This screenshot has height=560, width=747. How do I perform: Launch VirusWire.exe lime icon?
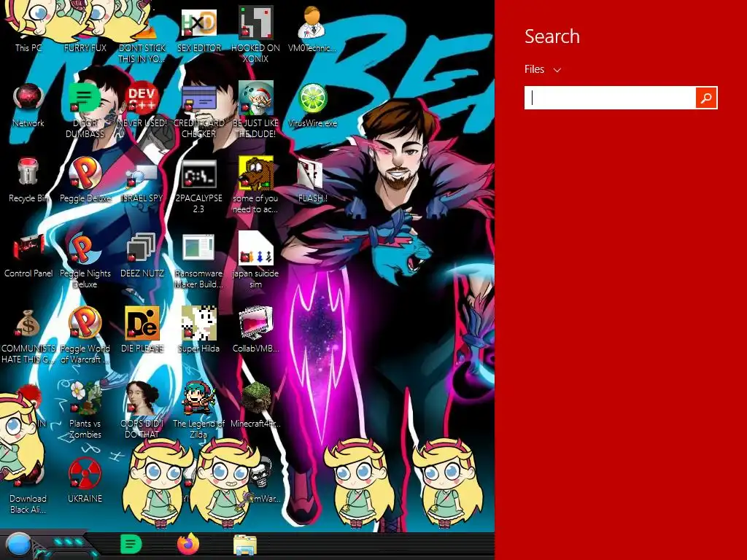(x=312, y=98)
